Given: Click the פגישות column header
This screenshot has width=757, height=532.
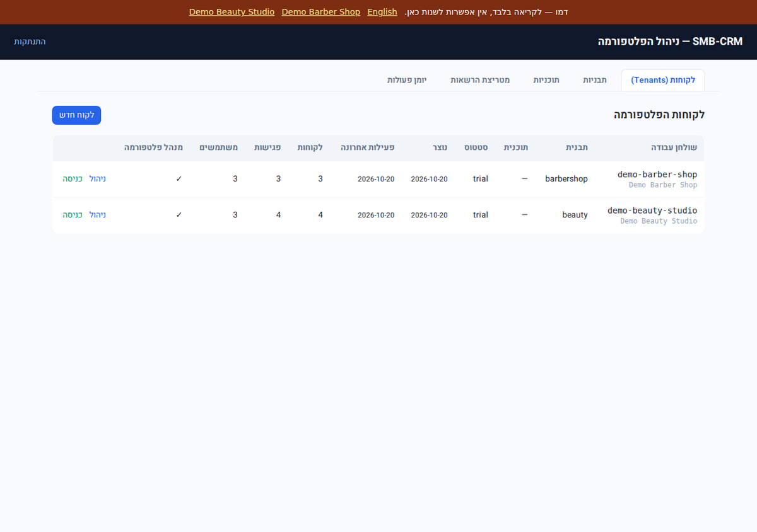Looking at the screenshot, I should [267, 147].
